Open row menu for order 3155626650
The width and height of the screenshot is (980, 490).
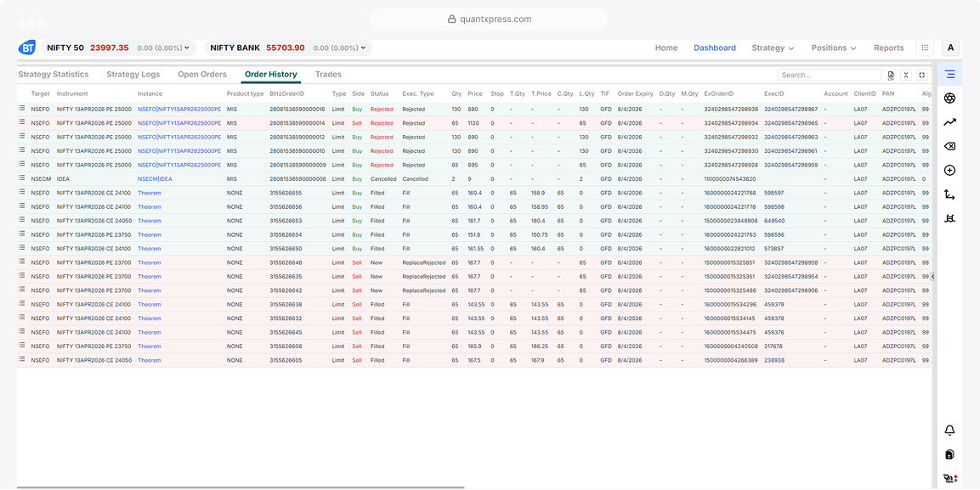[22, 249]
